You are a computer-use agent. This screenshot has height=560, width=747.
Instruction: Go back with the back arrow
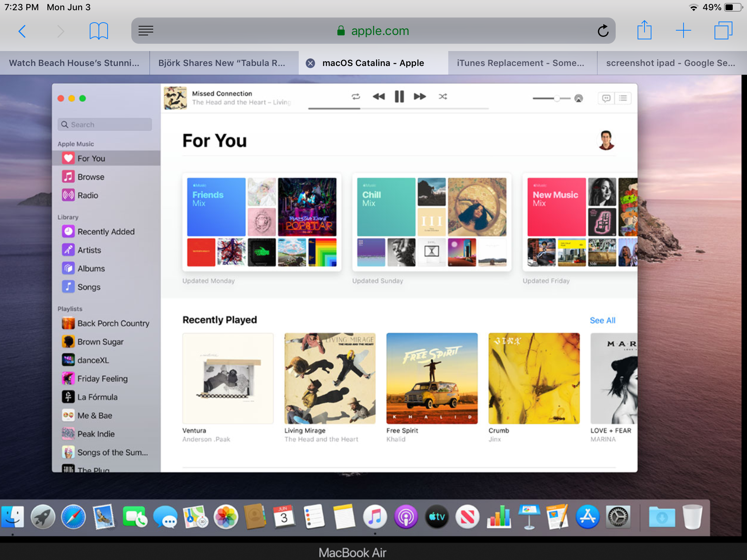[x=22, y=31]
